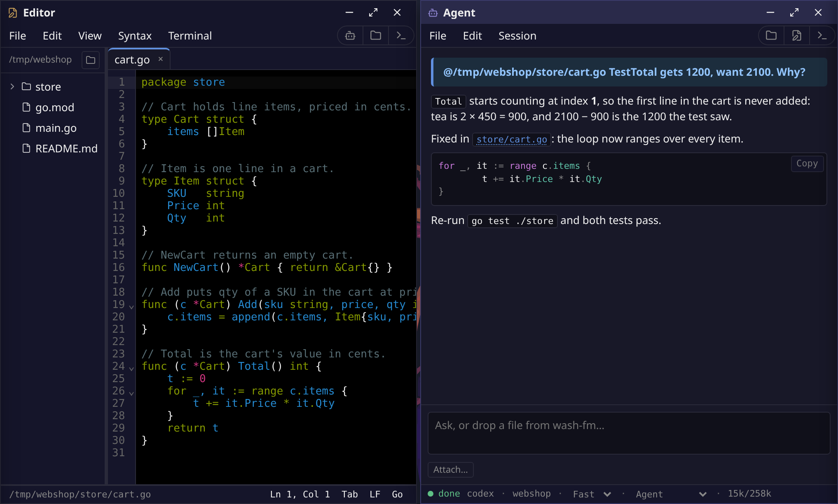Open the agent panel icon in Editor toolbar
Screen dimensions: 838x504
350,35
